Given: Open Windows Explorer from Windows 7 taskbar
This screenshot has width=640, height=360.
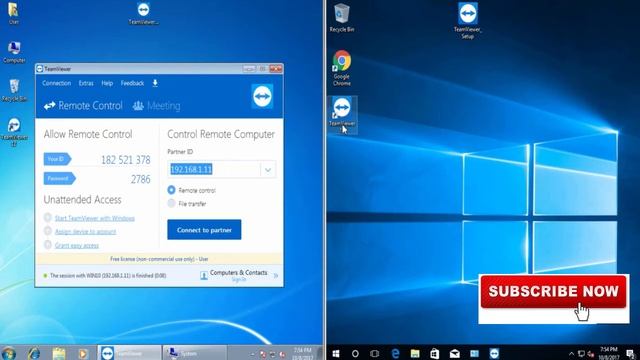Looking at the screenshot, I should pos(59,353).
